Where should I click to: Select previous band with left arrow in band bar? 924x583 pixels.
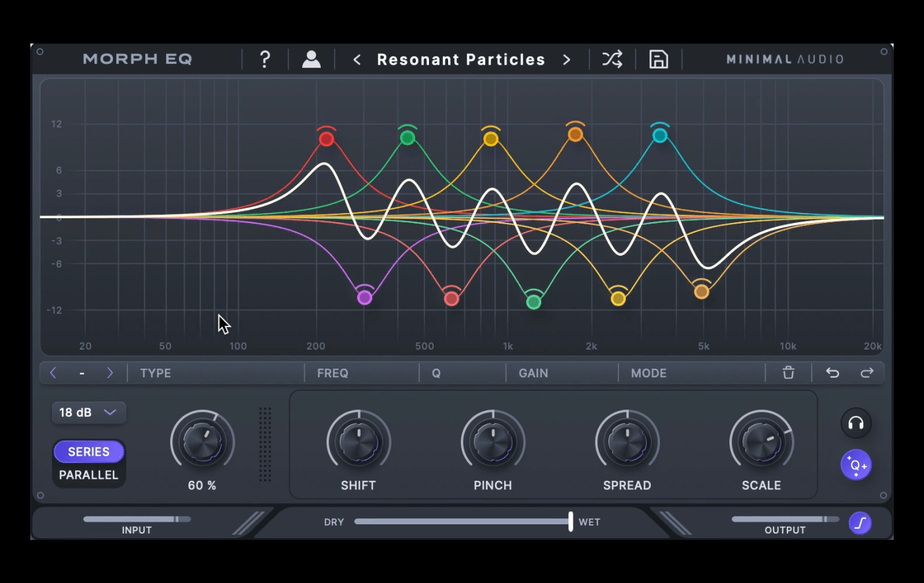click(x=53, y=373)
